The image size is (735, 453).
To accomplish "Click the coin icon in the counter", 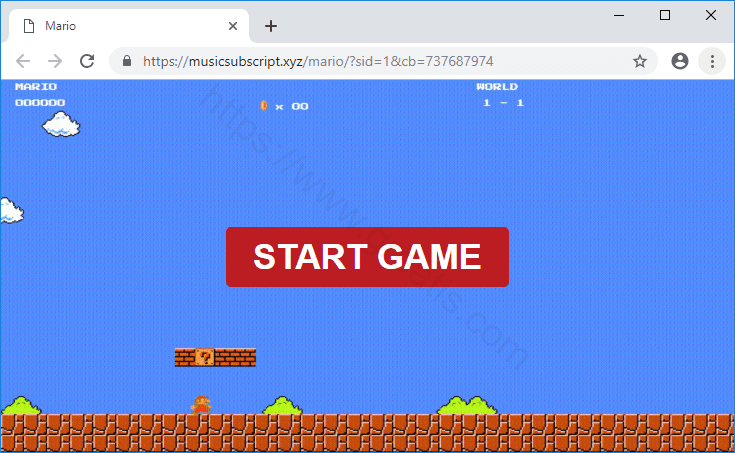I will 264,105.
